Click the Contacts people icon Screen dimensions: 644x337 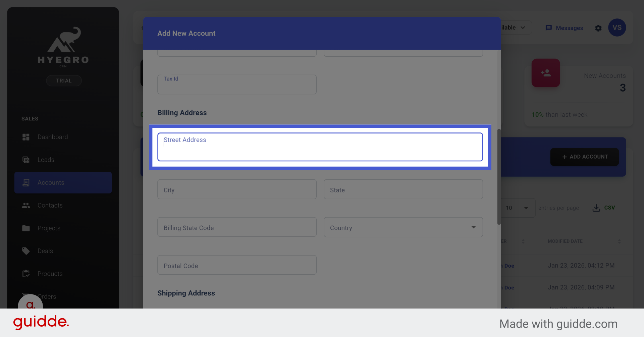(26, 205)
